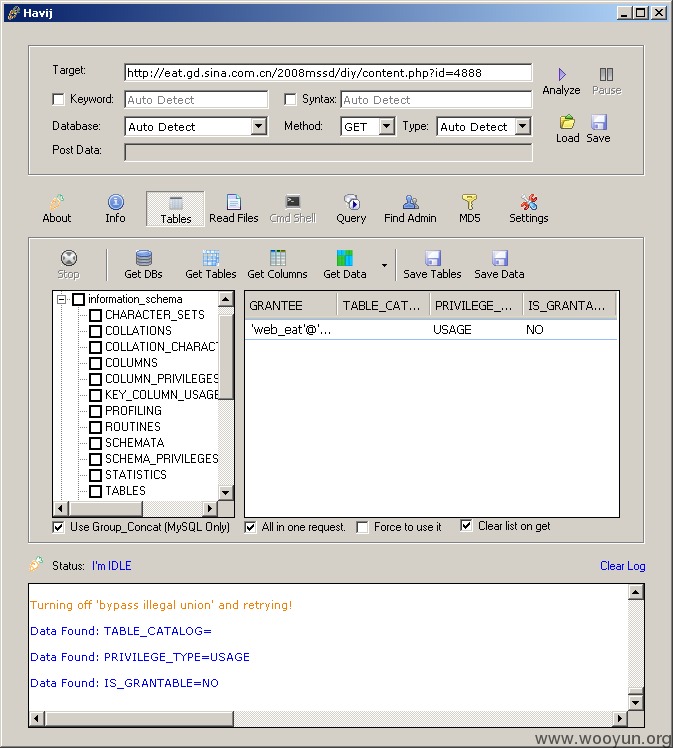673x748 pixels.
Task: Retrieve tables with Get Tables
Action: click(x=211, y=265)
